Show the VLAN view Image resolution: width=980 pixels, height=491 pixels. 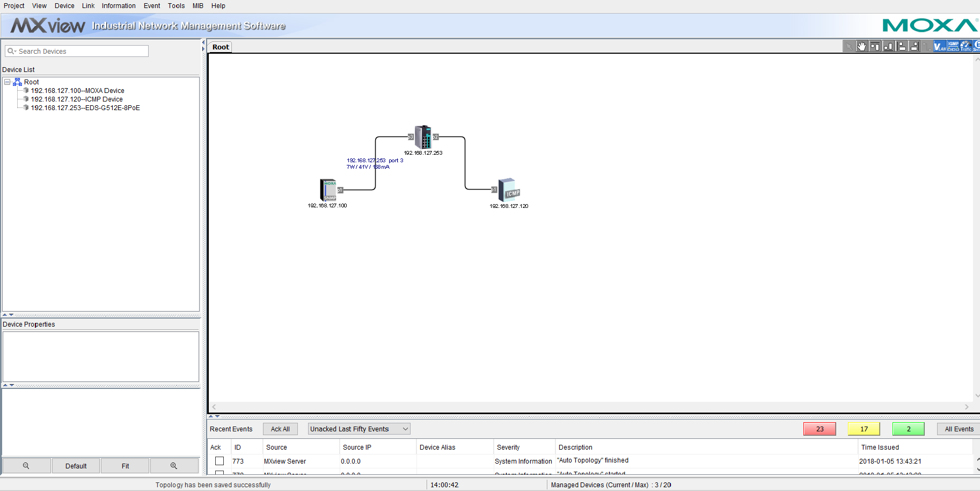(x=940, y=46)
